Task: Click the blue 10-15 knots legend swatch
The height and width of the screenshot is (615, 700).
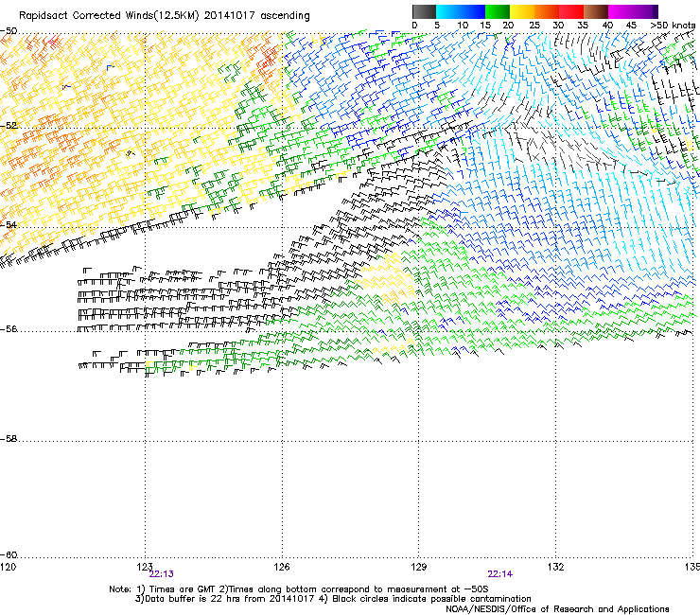Action: tap(473, 11)
